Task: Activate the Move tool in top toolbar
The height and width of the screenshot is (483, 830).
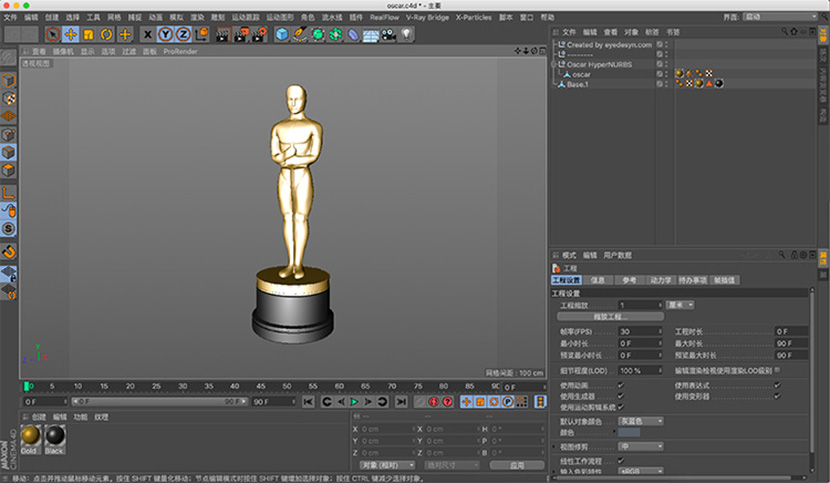Action: pyautogui.click(x=70, y=34)
